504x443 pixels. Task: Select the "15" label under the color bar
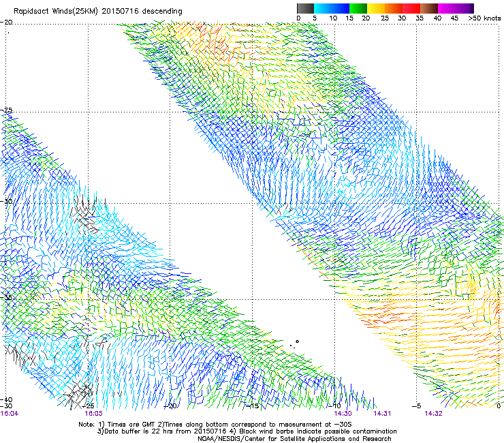(349, 18)
